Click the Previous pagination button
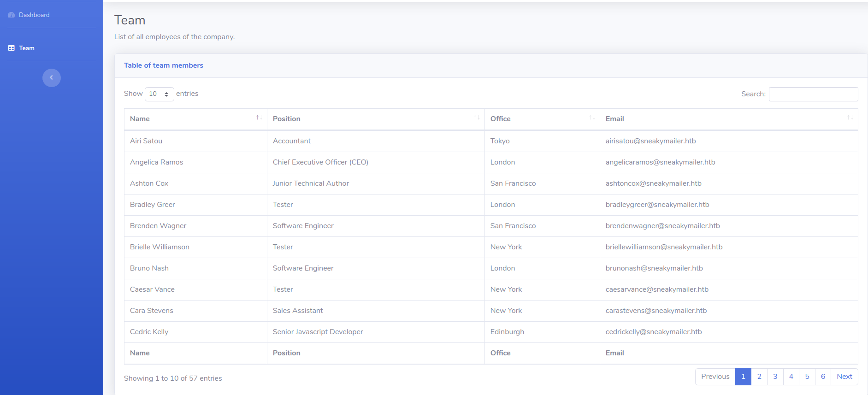This screenshot has width=868, height=395. coord(715,377)
